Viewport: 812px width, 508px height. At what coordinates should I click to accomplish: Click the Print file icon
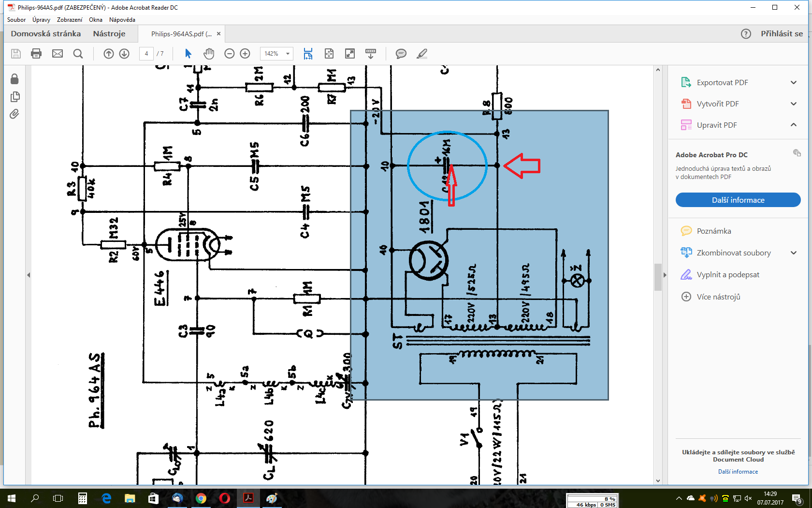point(36,54)
